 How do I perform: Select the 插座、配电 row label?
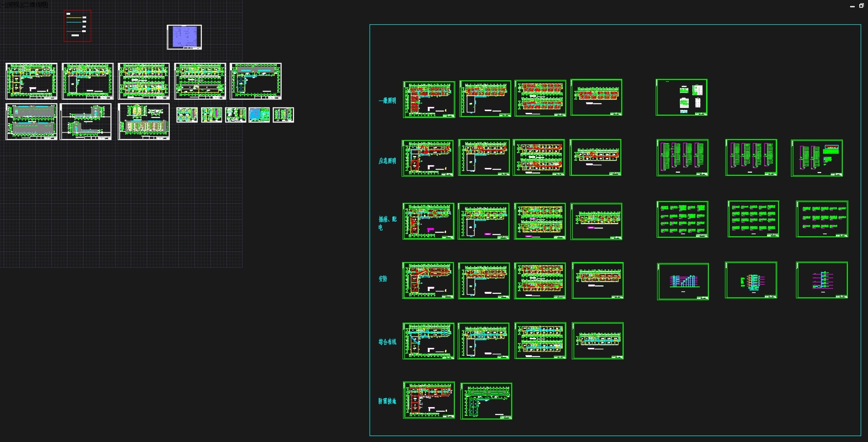tap(387, 223)
